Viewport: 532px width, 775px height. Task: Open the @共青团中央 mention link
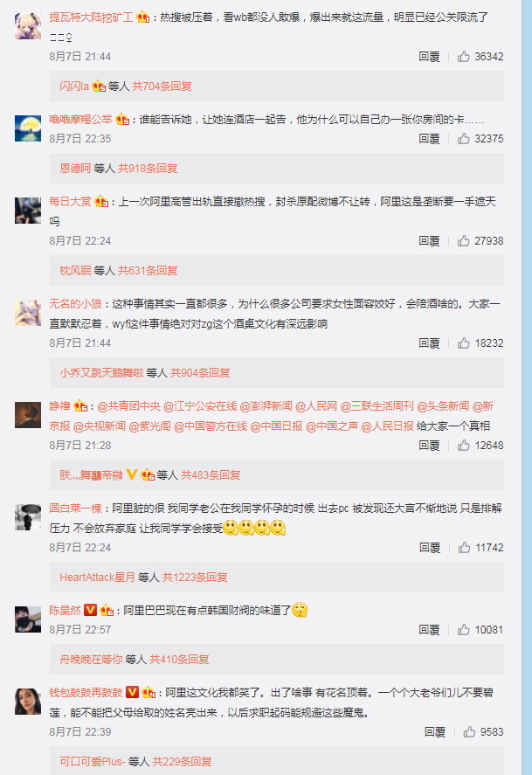(128, 405)
